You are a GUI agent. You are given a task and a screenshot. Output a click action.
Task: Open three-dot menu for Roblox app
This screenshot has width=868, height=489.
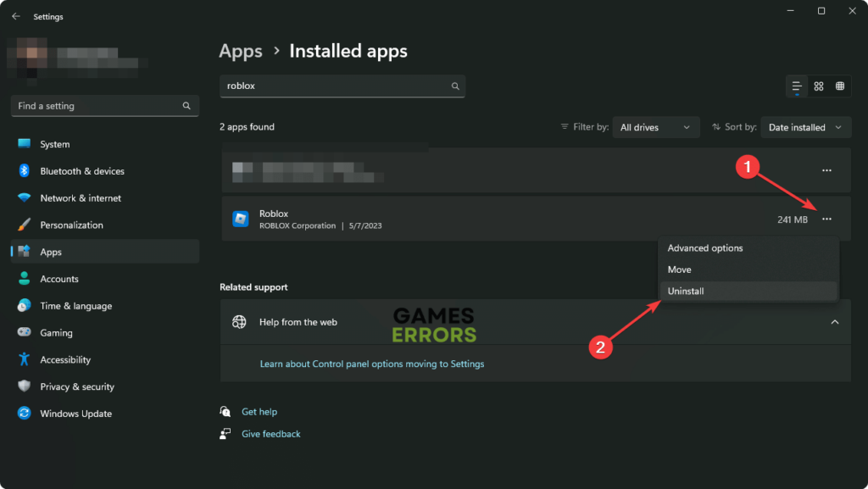point(826,219)
